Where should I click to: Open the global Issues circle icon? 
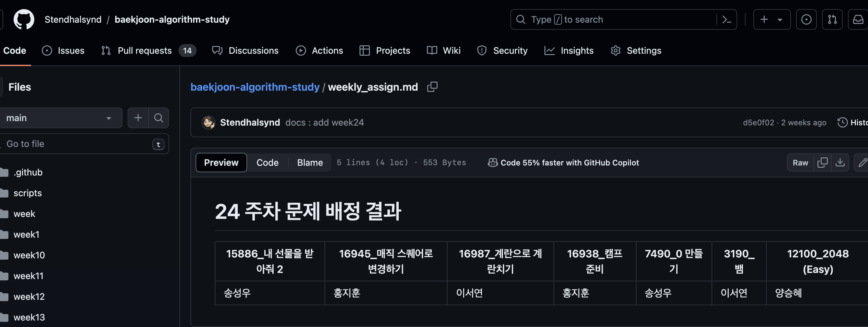coord(806,19)
